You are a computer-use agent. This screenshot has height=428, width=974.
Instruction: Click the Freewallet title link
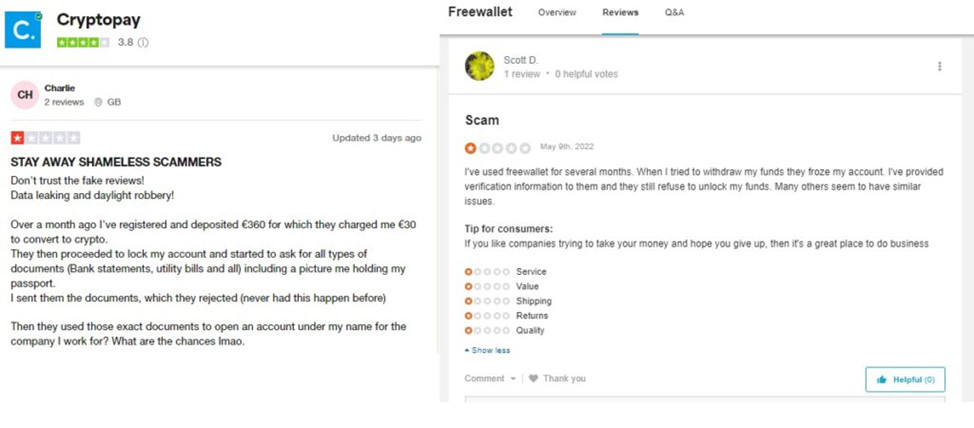coord(480,12)
